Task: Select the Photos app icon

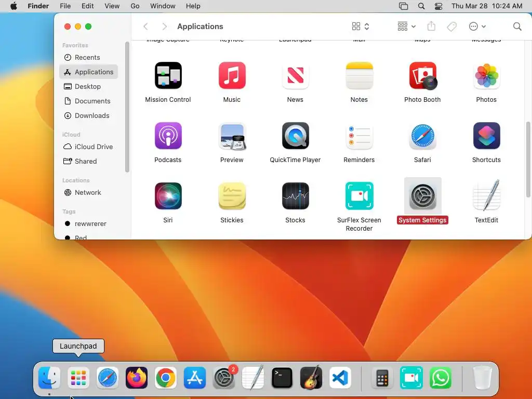Action: (x=486, y=75)
